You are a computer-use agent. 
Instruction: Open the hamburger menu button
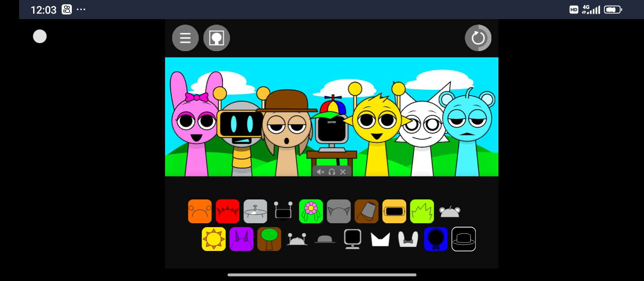[x=185, y=38]
